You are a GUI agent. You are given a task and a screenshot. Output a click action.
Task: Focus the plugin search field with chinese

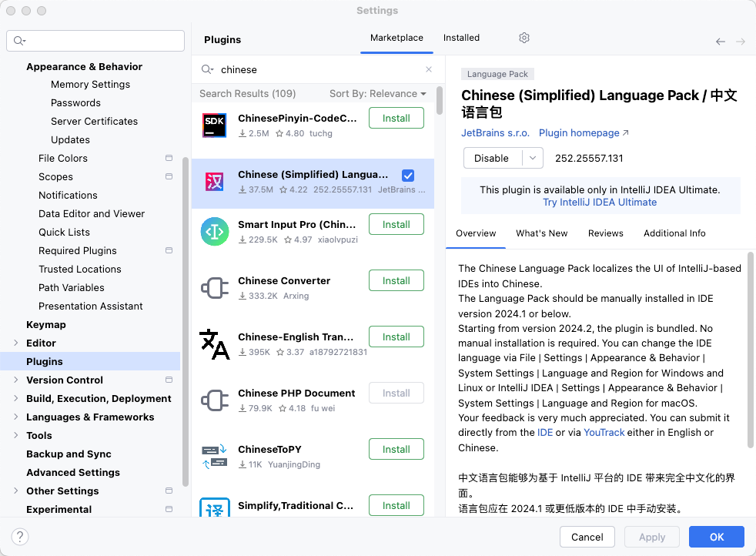click(316, 69)
